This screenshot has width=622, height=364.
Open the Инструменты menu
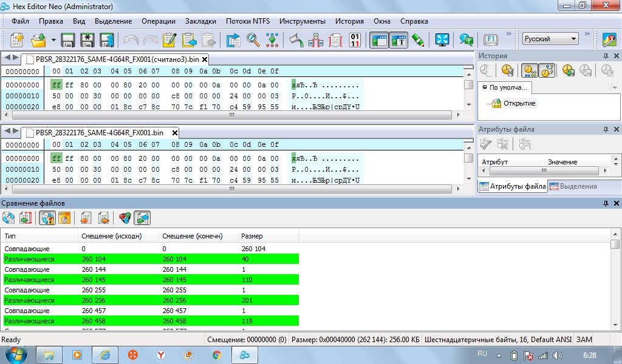point(302,21)
